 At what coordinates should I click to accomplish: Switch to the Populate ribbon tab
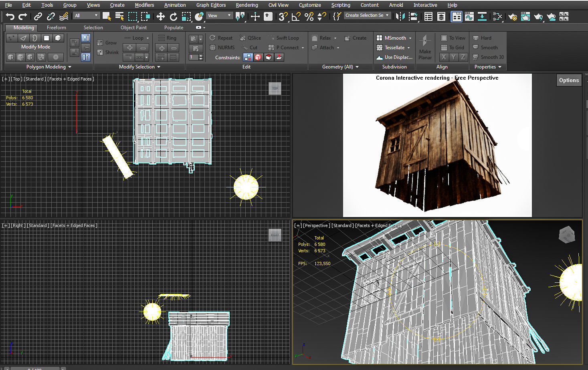click(174, 28)
